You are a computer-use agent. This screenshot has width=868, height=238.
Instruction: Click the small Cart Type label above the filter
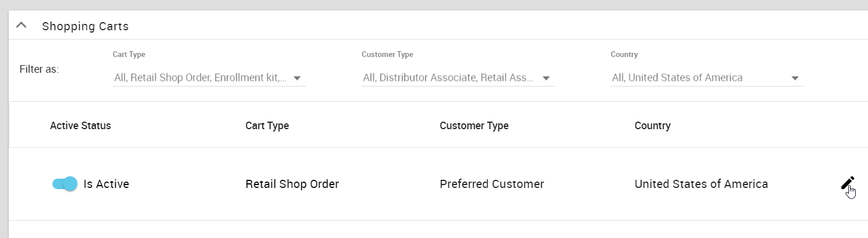pos(129,55)
